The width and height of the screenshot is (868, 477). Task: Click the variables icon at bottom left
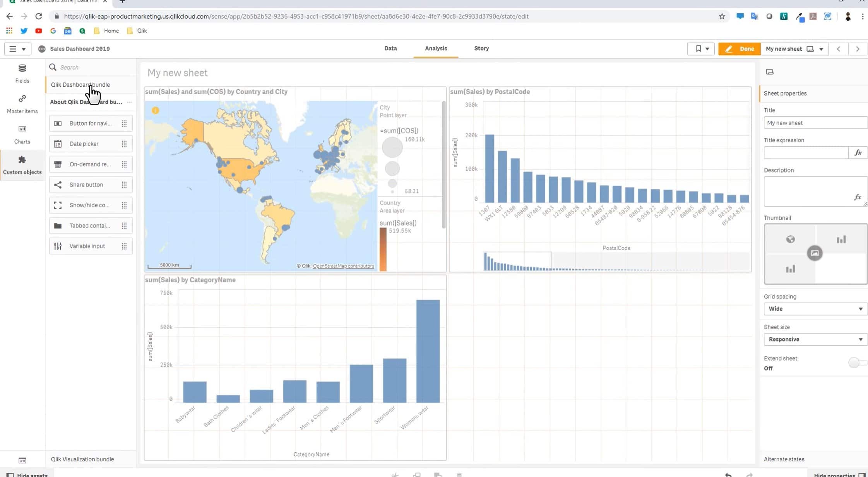tap(22, 460)
